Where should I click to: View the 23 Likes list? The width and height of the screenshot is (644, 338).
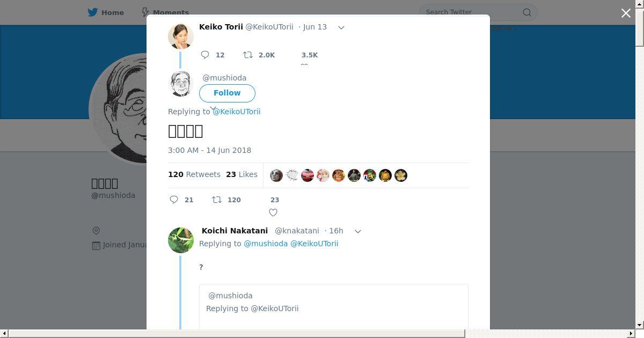click(x=241, y=174)
